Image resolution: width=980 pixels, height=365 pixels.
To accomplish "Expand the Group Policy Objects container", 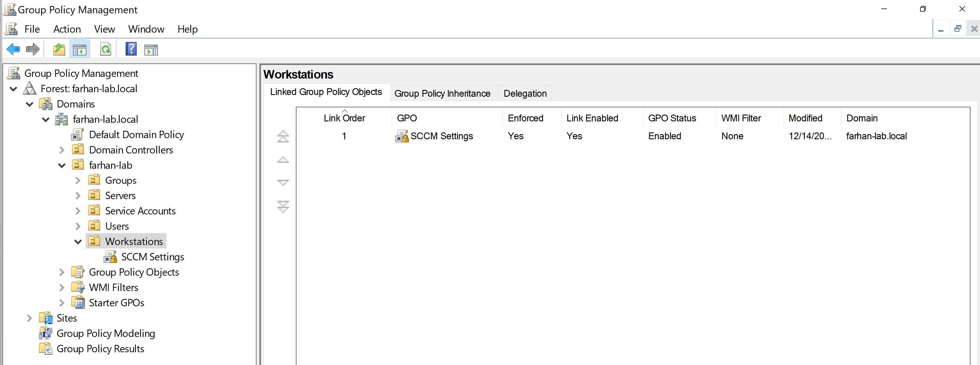I will click(x=62, y=273).
